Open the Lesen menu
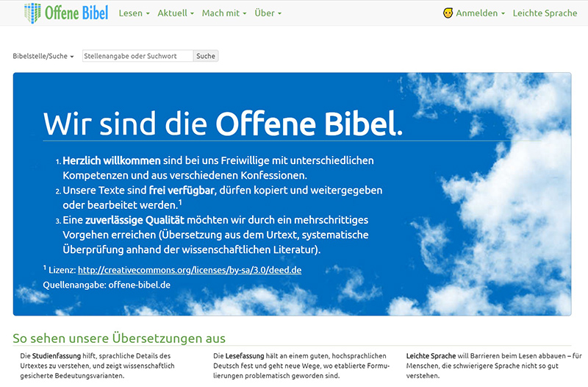 click(x=134, y=13)
